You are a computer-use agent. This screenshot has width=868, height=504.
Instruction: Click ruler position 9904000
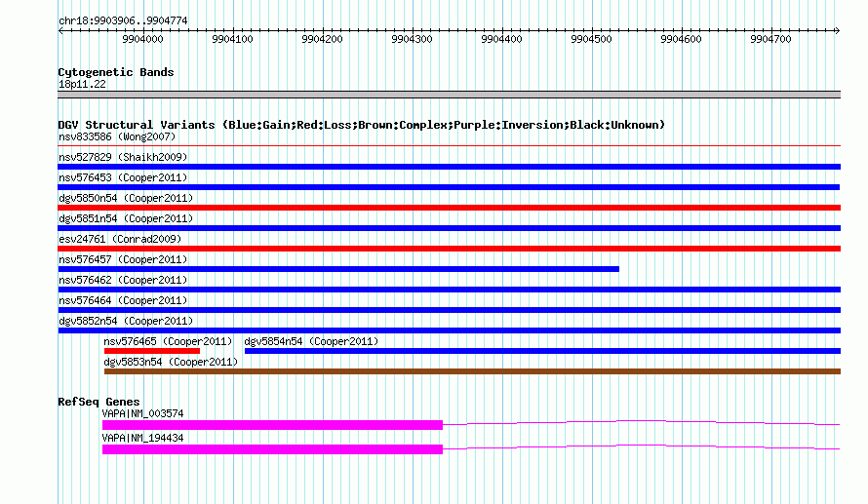pos(142,39)
